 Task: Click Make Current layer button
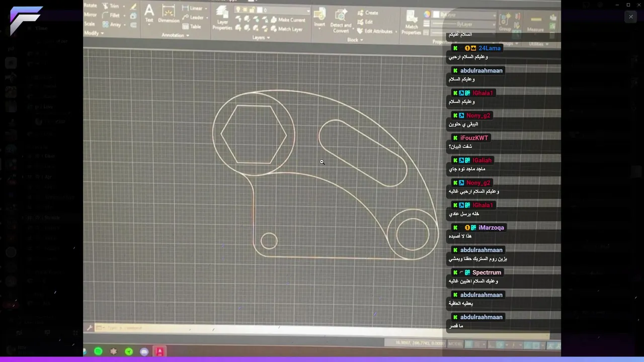[x=287, y=20]
